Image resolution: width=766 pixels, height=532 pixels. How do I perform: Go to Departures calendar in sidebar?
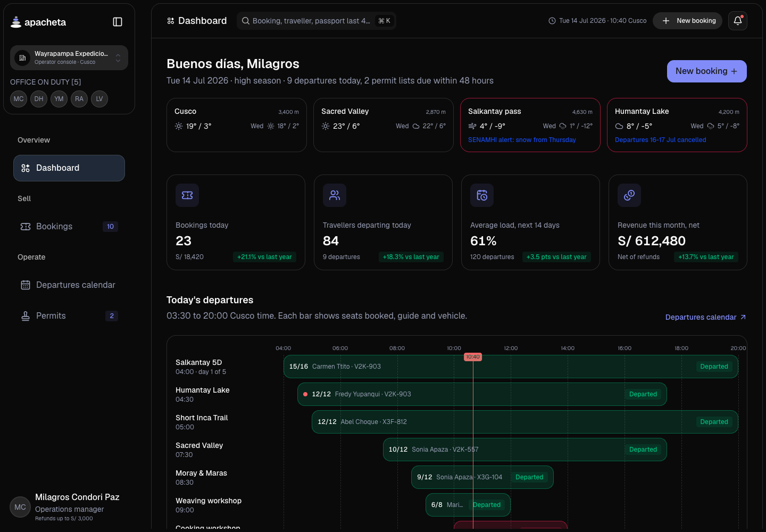[69, 285]
